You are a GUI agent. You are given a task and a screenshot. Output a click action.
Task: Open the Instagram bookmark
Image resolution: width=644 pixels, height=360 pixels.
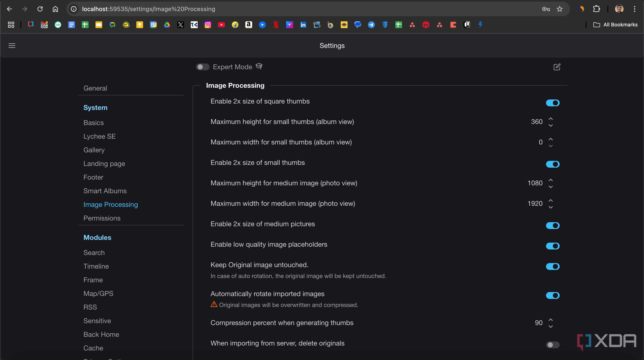[x=208, y=24]
